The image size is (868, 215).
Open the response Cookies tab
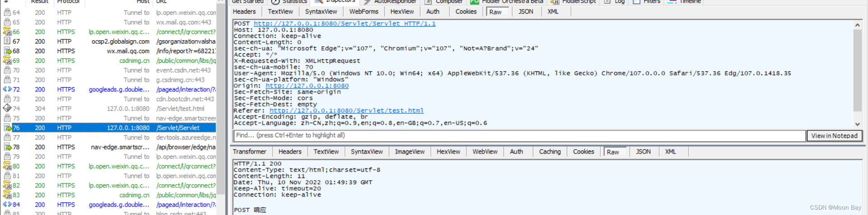584,152
